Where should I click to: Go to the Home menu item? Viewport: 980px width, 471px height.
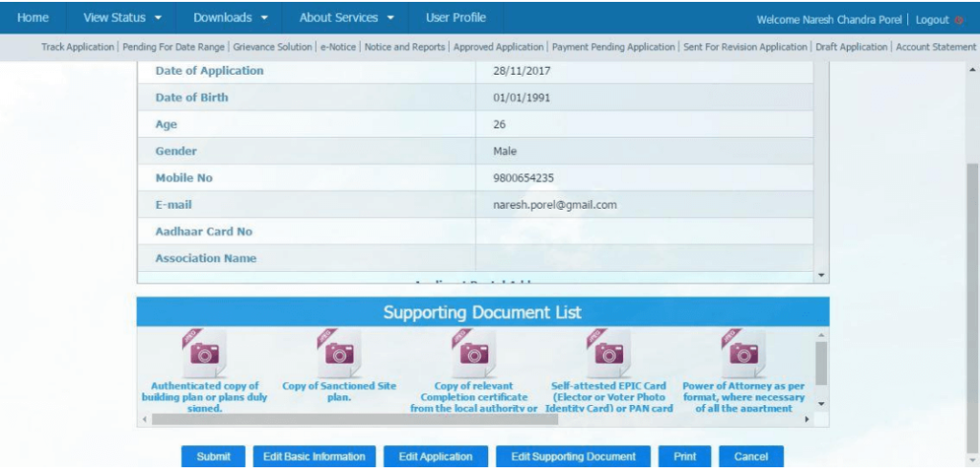[x=33, y=18]
